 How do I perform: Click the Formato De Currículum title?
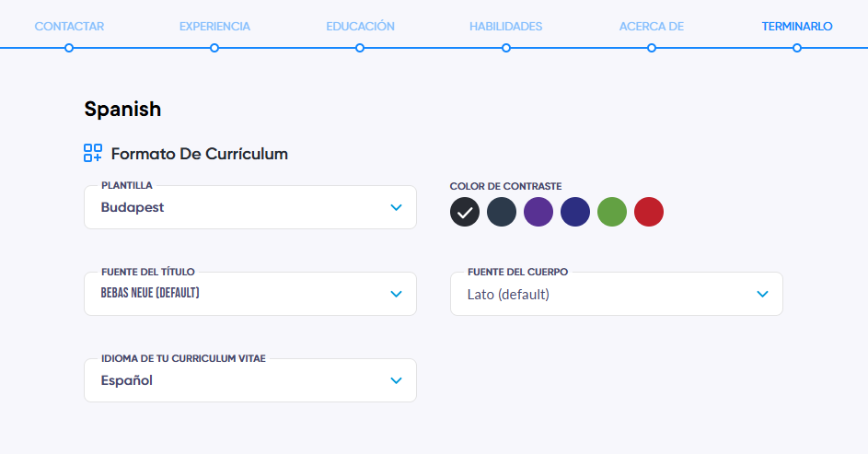pyautogui.click(x=200, y=154)
